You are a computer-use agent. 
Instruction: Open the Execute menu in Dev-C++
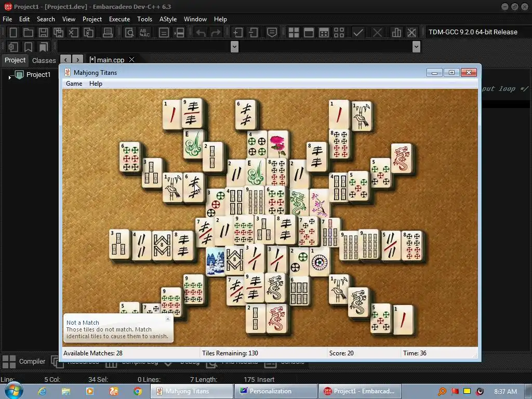[119, 19]
